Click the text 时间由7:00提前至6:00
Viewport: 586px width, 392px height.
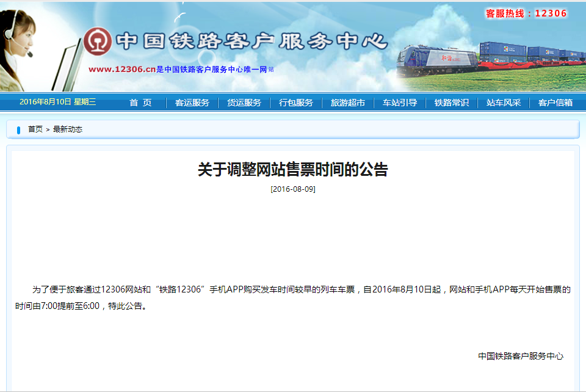click(57, 306)
